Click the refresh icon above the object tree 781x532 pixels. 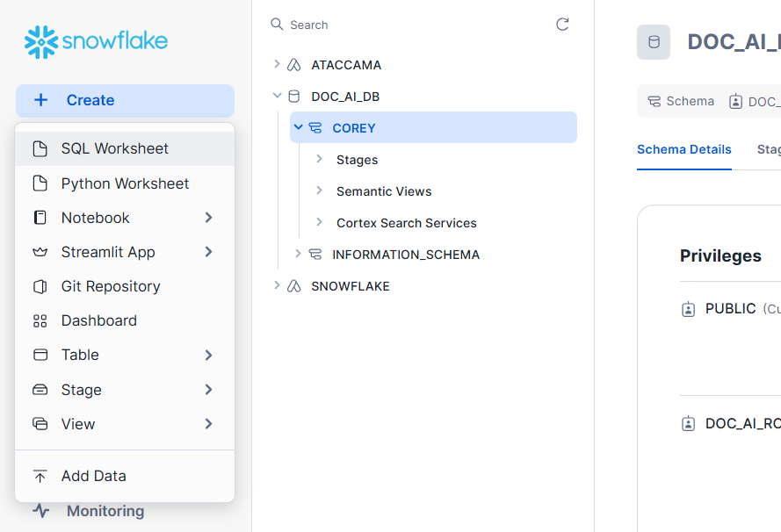click(562, 25)
